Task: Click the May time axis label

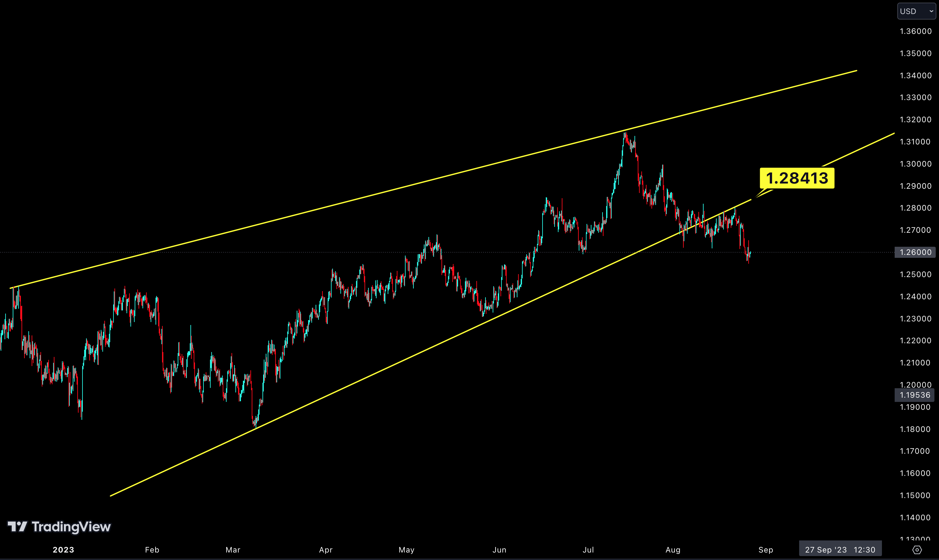Action: (x=407, y=550)
